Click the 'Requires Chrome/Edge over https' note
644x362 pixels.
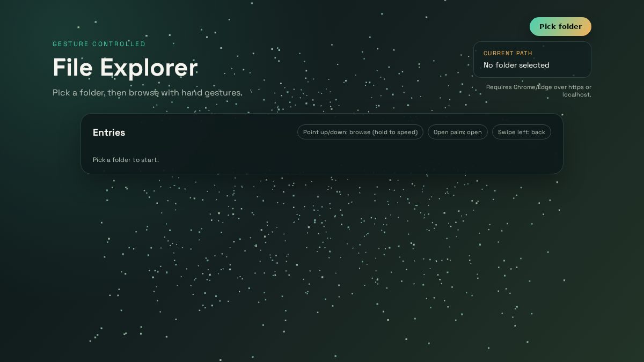coord(539,91)
